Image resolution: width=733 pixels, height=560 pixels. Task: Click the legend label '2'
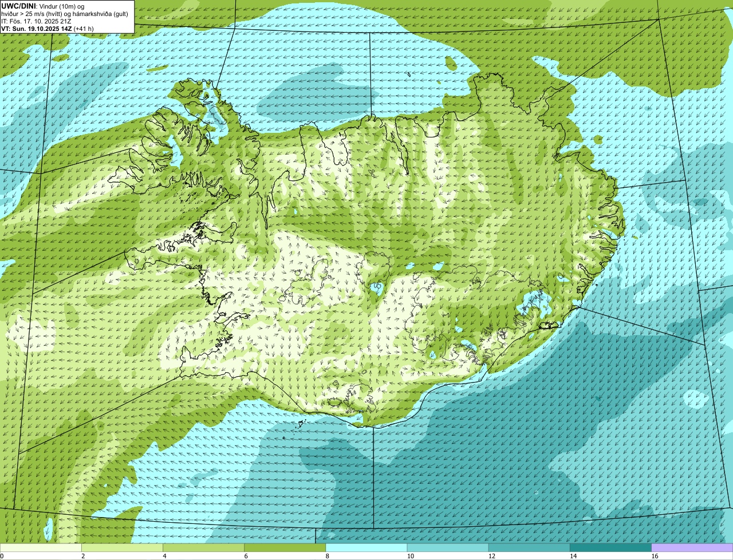[84, 556]
